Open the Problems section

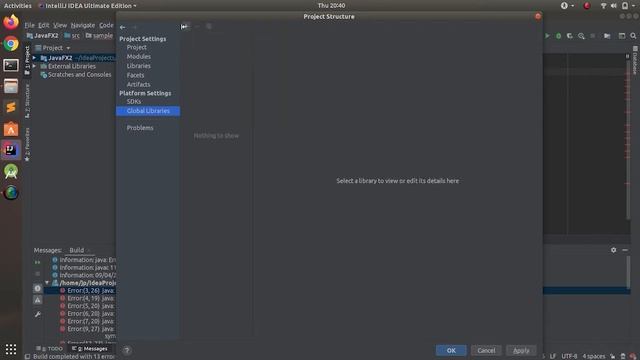click(x=140, y=128)
